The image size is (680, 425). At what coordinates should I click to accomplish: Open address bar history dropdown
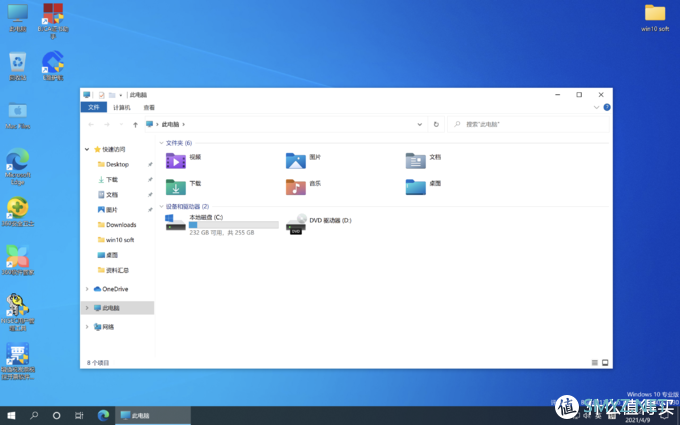pos(420,124)
